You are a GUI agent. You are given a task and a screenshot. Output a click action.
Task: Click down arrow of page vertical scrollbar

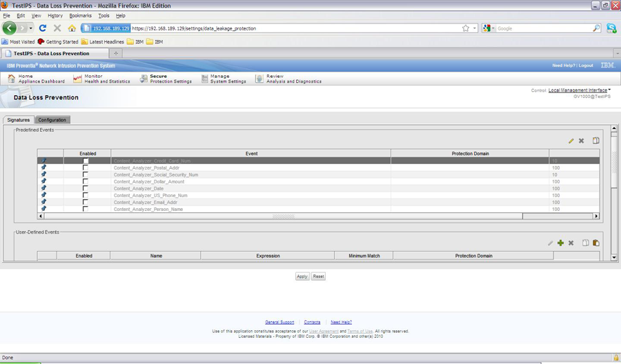(x=614, y=258)
